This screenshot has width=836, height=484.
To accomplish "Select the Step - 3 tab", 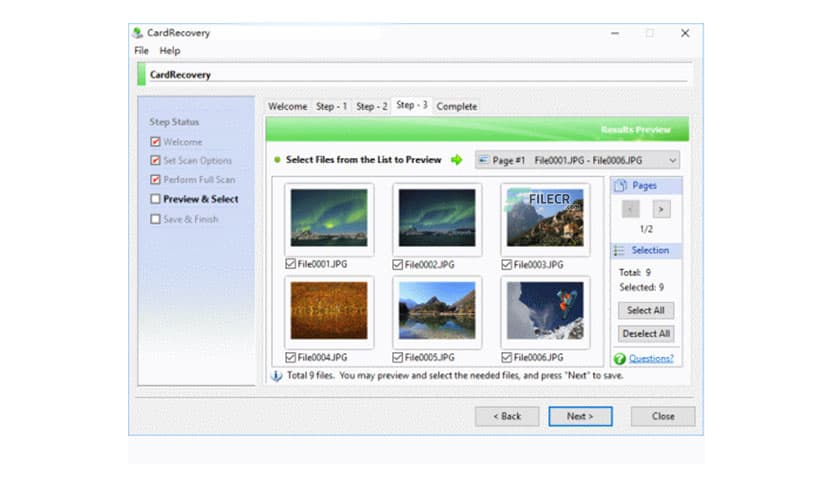I will pos(412,105).
